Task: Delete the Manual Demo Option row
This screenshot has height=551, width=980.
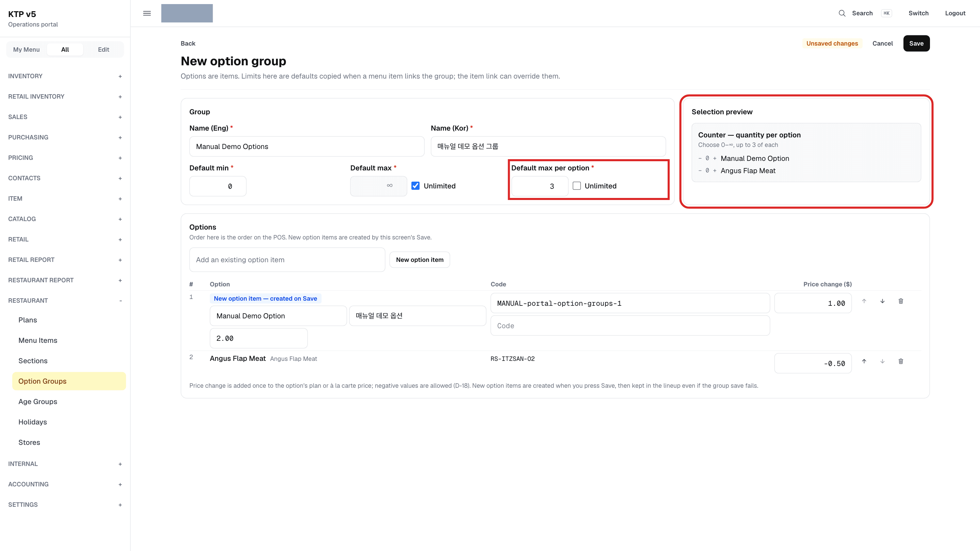Action: [x=900, y=301]
